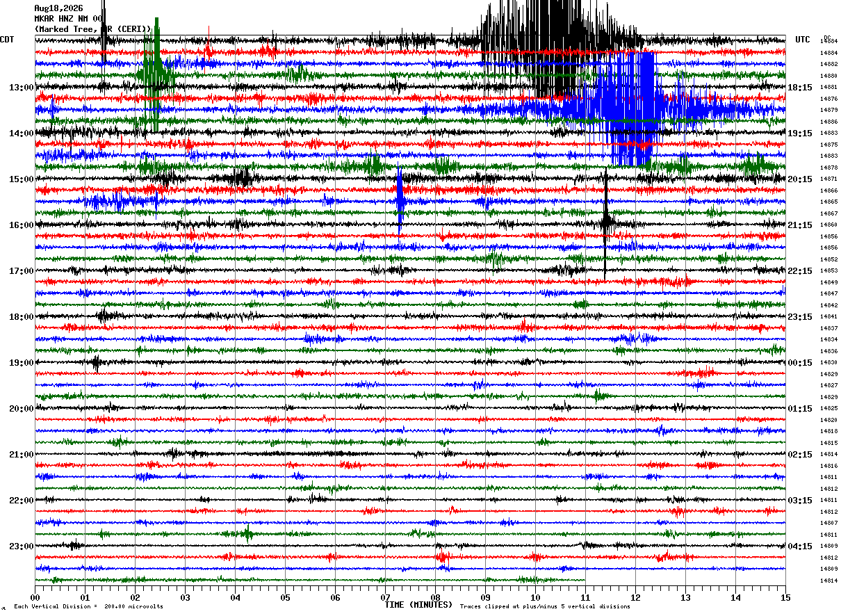Click the '07' minute tick label
The width and height of the screenshot is (841, 616).
386,597
